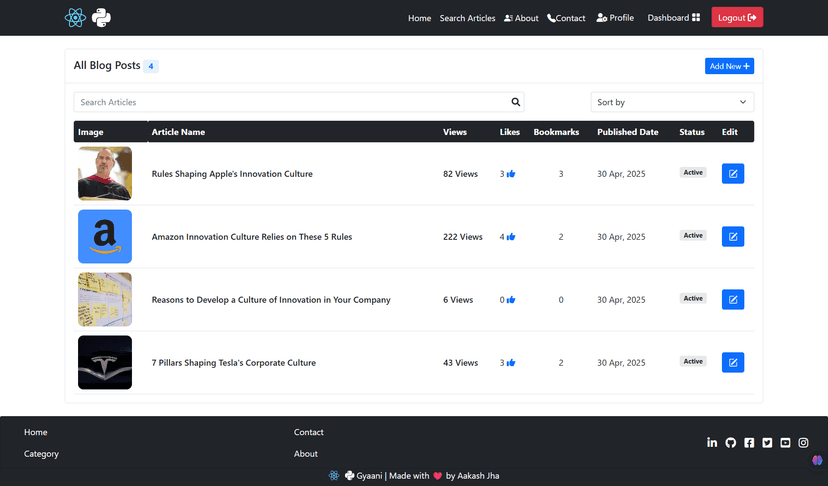Focus the Search Articles input field
The width and height of the screenshot is (828, 486).
(290, 102)
